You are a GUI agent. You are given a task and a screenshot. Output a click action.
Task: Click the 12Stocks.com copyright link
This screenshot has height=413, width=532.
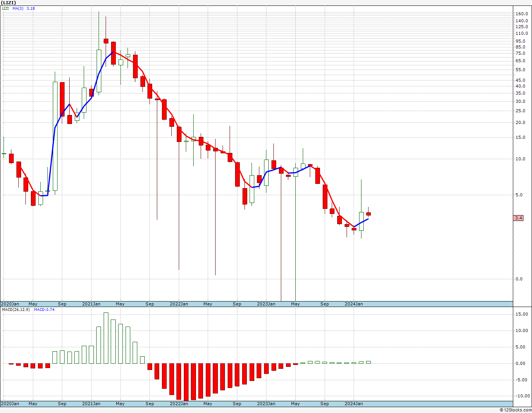click(x=515, y=410)
